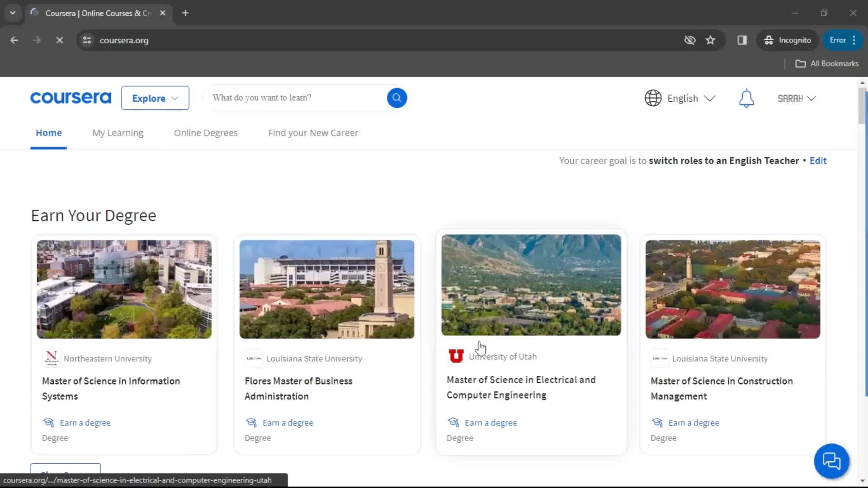Click the page vertical scrollbar
The width and height of the screenshot is (868, 488).
click(x=862, y=107)
